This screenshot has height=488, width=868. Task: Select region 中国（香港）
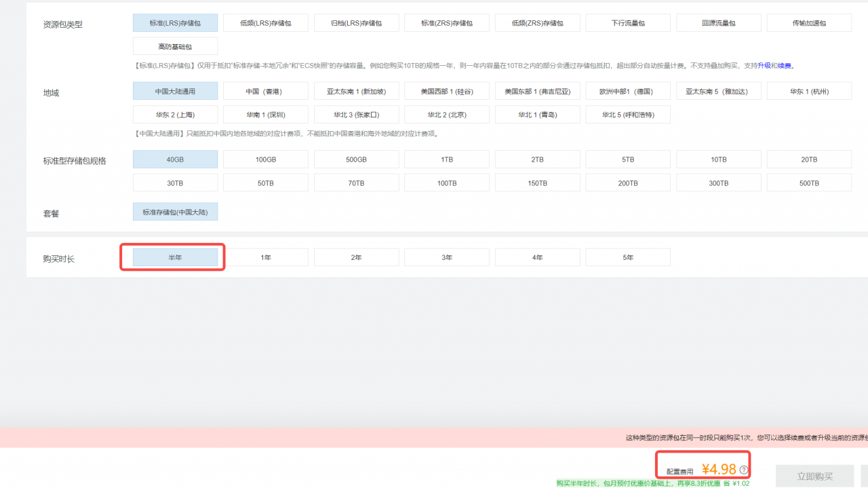click(266, 91)
